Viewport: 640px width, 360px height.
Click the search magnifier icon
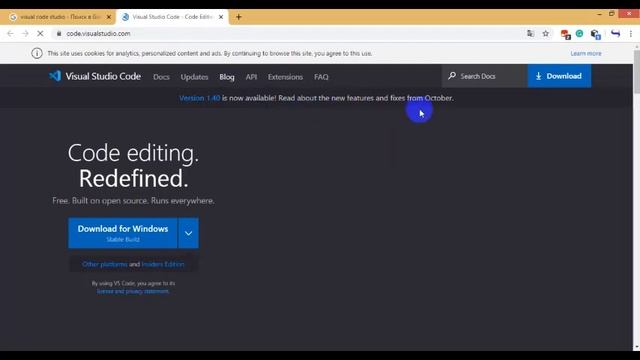[452, 76]
